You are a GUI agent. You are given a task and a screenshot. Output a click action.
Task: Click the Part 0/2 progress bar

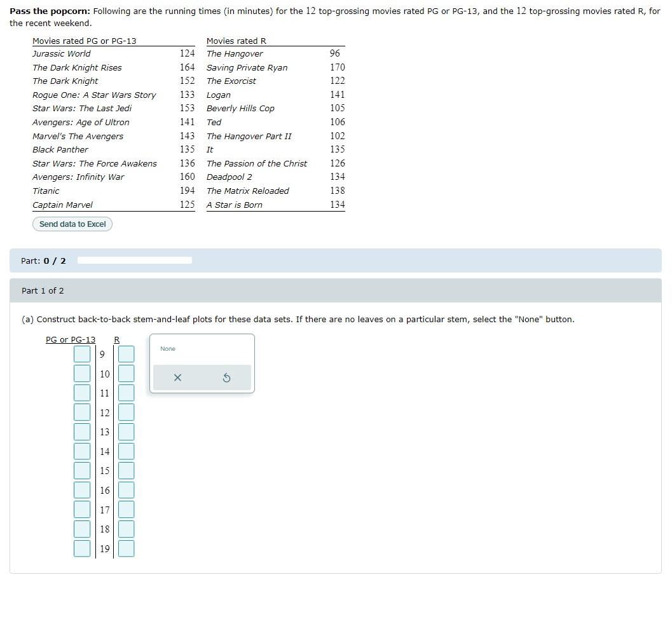point(134,260)
